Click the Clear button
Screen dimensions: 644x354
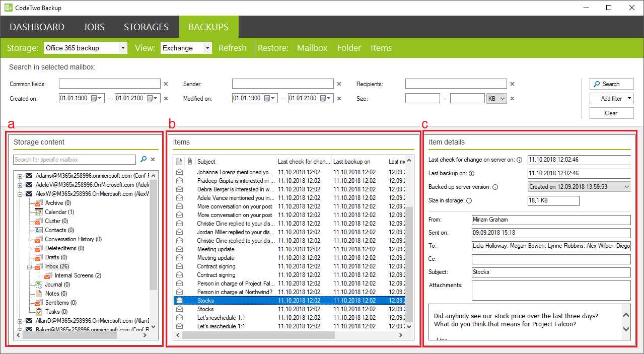point(612,113)
